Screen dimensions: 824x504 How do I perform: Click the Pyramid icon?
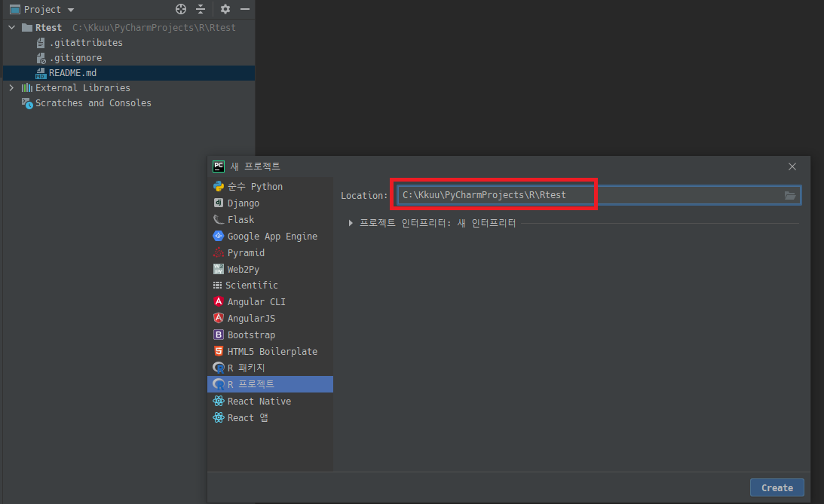(219, 252)
